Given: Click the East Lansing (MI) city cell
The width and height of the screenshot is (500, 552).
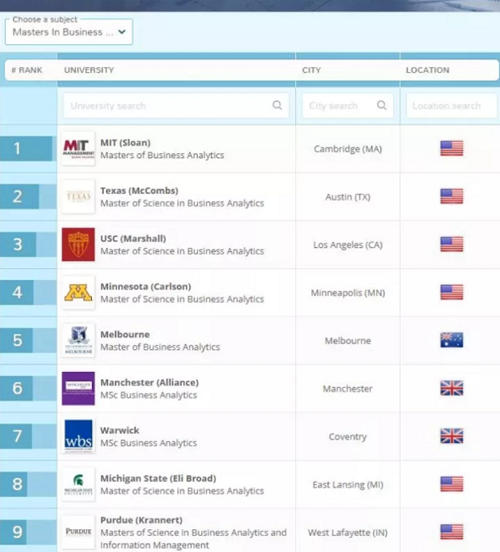Looking at the screenshot, I should tap(348, 485).
